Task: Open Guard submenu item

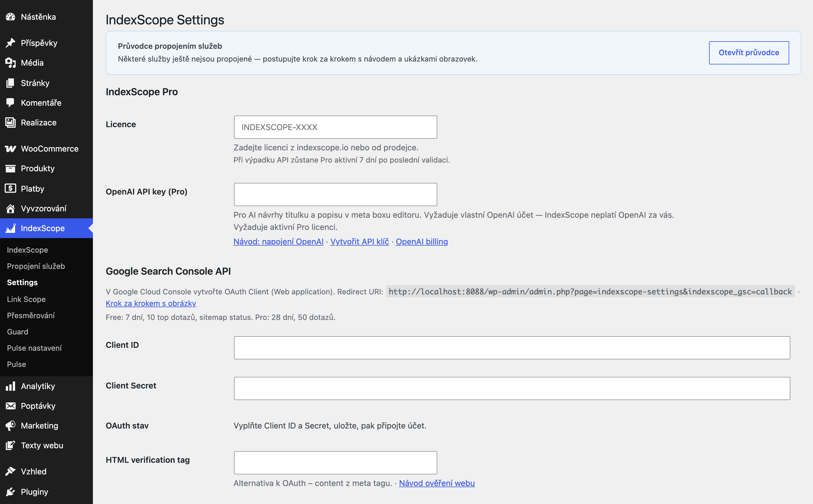Action: coord(18,332)
